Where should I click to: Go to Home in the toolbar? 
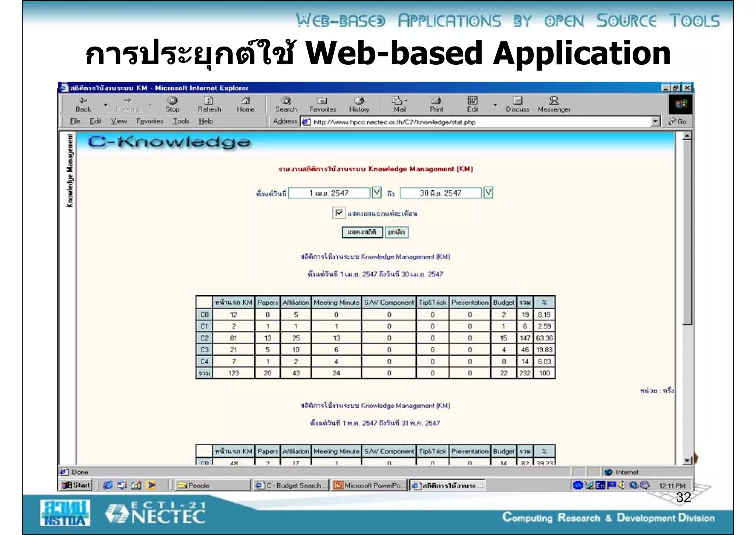(245, 104)
